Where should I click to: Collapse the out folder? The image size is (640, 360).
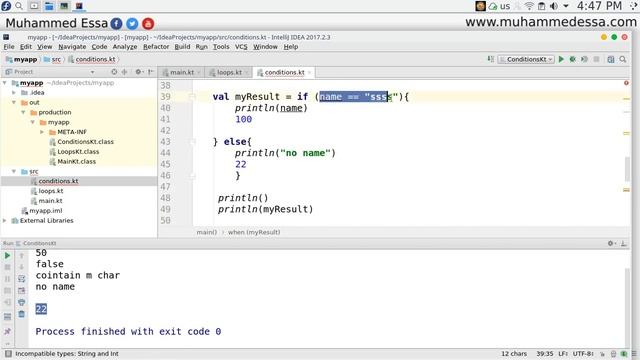(14, 102)
